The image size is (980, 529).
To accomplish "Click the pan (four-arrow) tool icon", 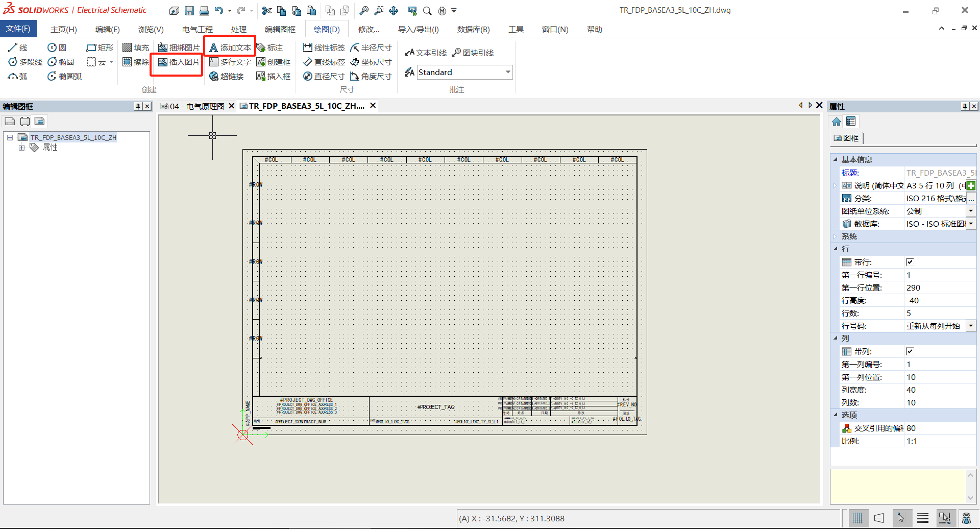I will pyautogui.click(x=394, y=11).
